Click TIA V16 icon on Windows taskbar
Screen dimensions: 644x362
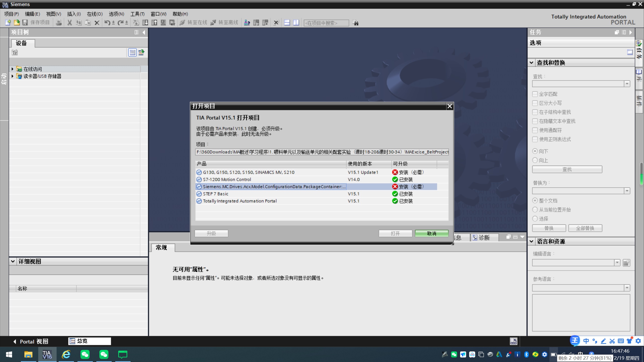click(47, 354)
